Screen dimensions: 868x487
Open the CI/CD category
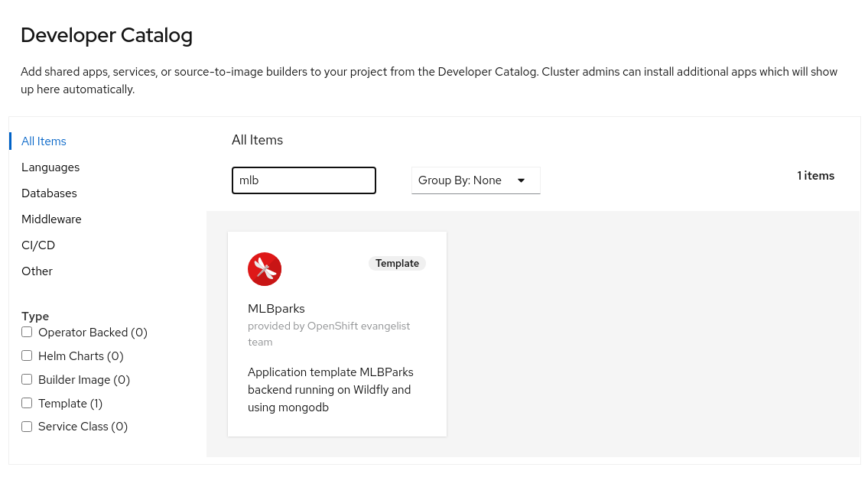[x=38, y=245]
